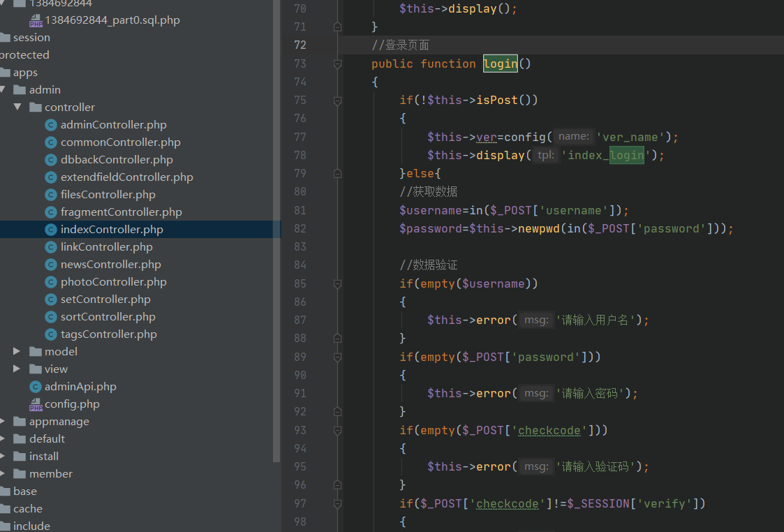Click the //数据验证 comment
The image size is (784, 532).
tap(429, 265)
